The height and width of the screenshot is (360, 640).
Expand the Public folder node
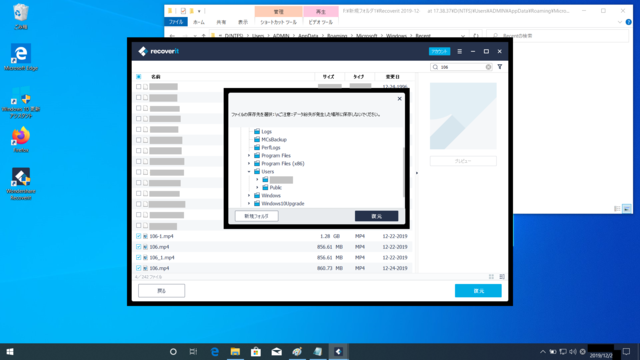pyautogui.click(x=257, y=188)
